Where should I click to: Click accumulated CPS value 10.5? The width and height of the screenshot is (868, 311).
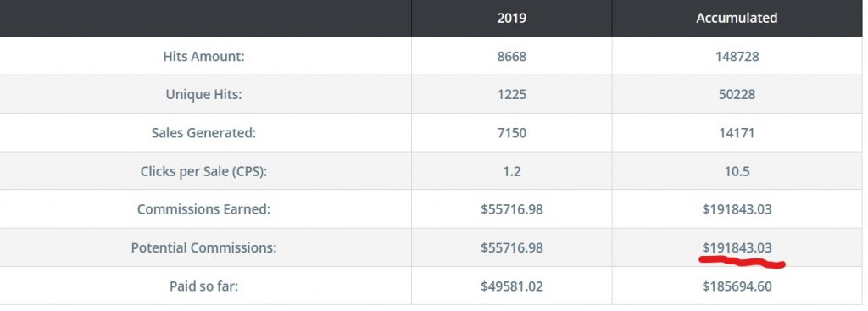pyautogui.click(x=737, y=171)
